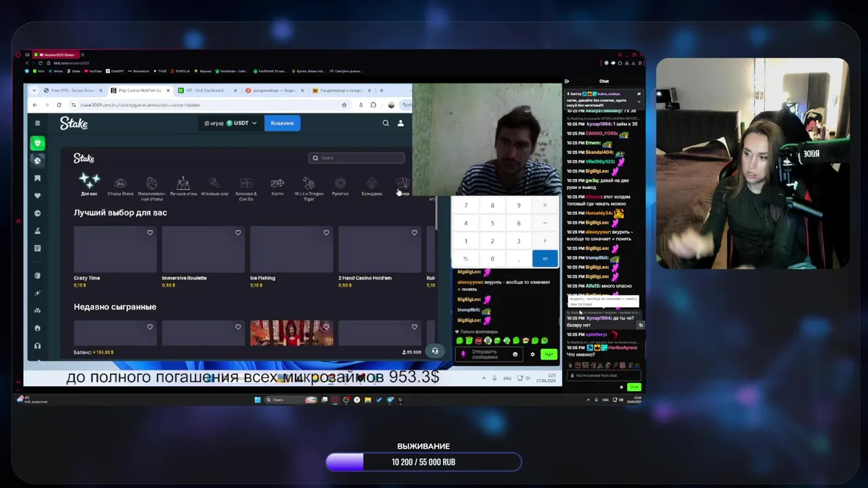
Task: Open favorites heart in Stake sidebar
Action: coord(37,196)
